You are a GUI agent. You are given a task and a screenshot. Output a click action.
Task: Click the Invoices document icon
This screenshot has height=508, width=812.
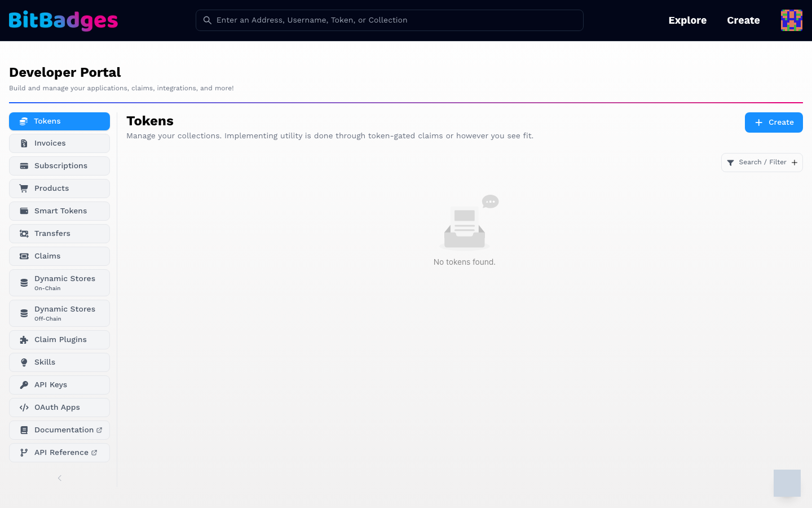[x=24, y=143]
